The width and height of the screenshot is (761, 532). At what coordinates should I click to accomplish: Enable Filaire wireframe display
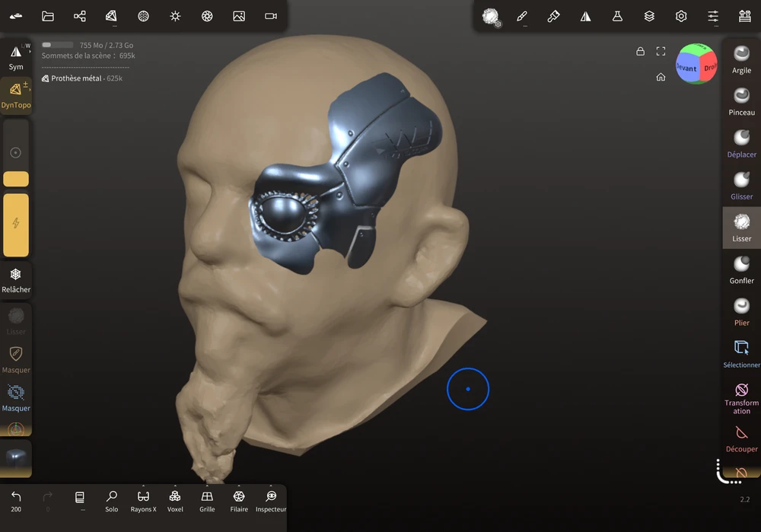(x=239, y=500)
